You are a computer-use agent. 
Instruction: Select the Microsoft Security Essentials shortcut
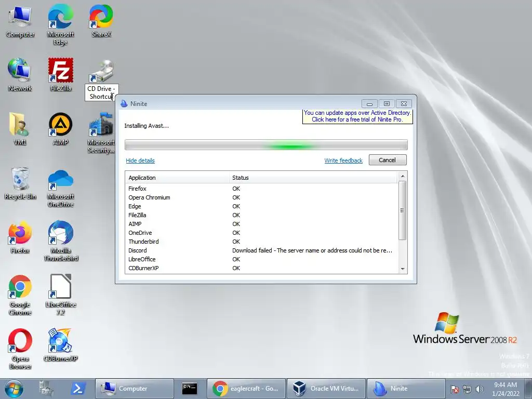[x=101, y=133]
